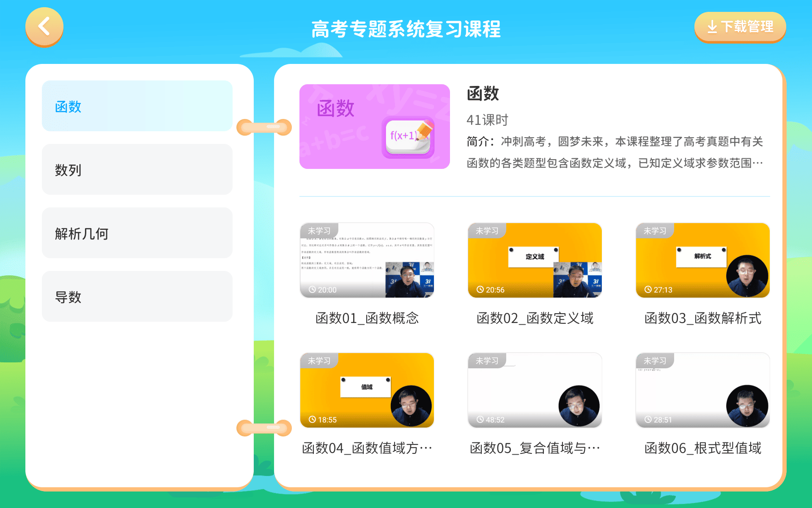The height and width of the screenshot is (508, 812).
Task: Click the 函数02_函数定义域 title
Action: [x=535, y=318]
